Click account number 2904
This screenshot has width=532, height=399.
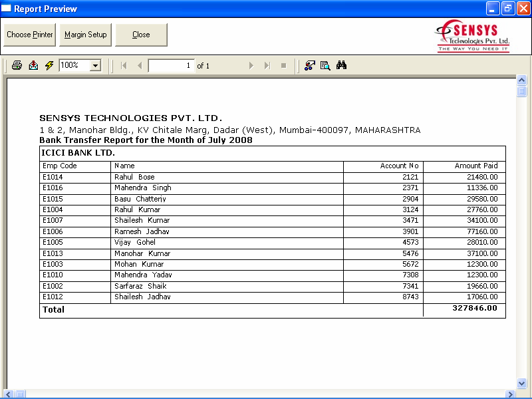pos(410,199)
